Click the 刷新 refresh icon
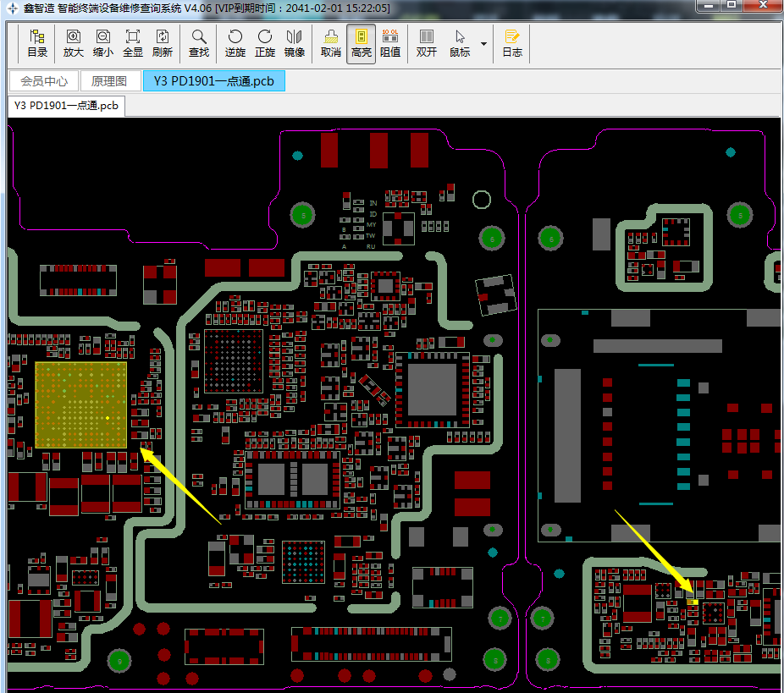Viewport: 784px width, 693px height. click(162, 44)
